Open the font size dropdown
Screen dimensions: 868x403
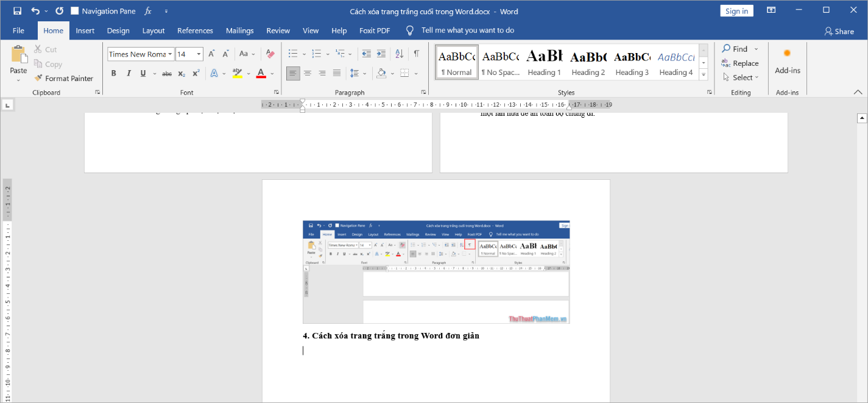(x=199, y=54)
